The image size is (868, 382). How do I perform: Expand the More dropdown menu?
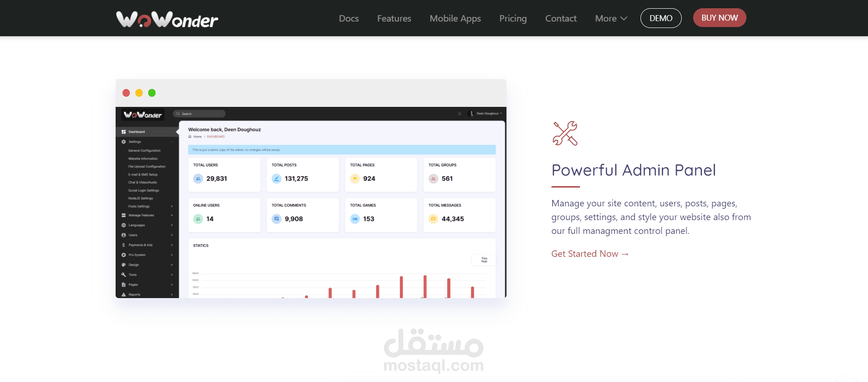611,18
